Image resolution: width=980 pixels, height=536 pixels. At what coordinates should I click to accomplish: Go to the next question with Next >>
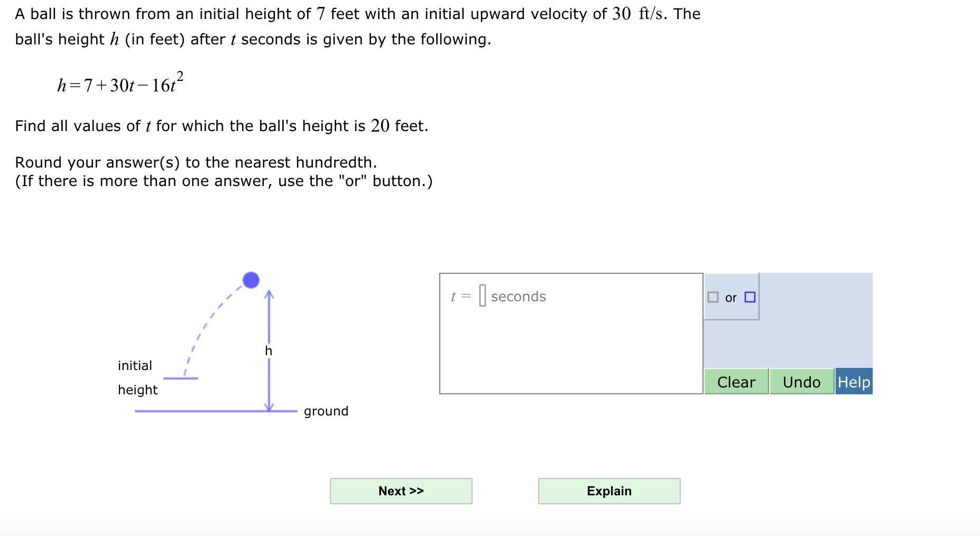pyautogui.click(x=401, y=491)
